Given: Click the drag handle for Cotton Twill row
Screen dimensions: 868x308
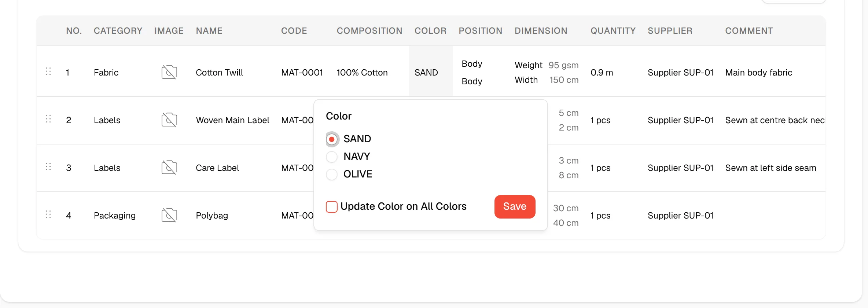Looking at the screenshot, I should tap(48, 71).
